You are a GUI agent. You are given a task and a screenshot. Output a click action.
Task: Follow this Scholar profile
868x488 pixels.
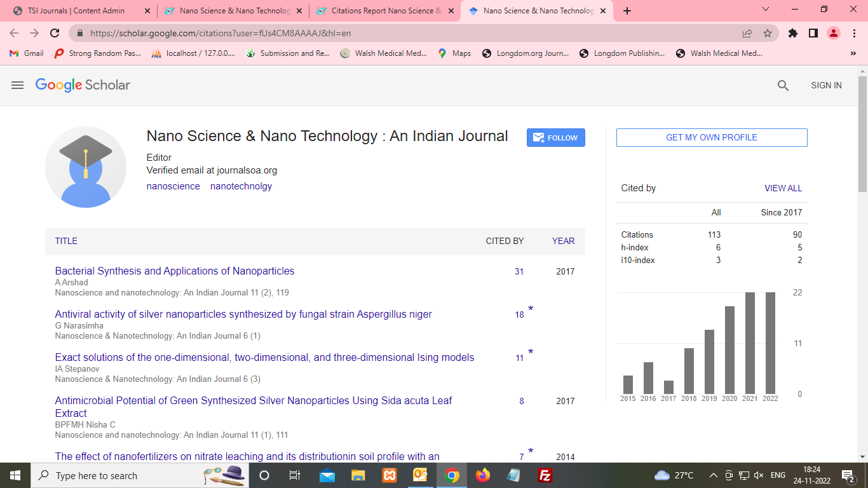click(555, 137)
